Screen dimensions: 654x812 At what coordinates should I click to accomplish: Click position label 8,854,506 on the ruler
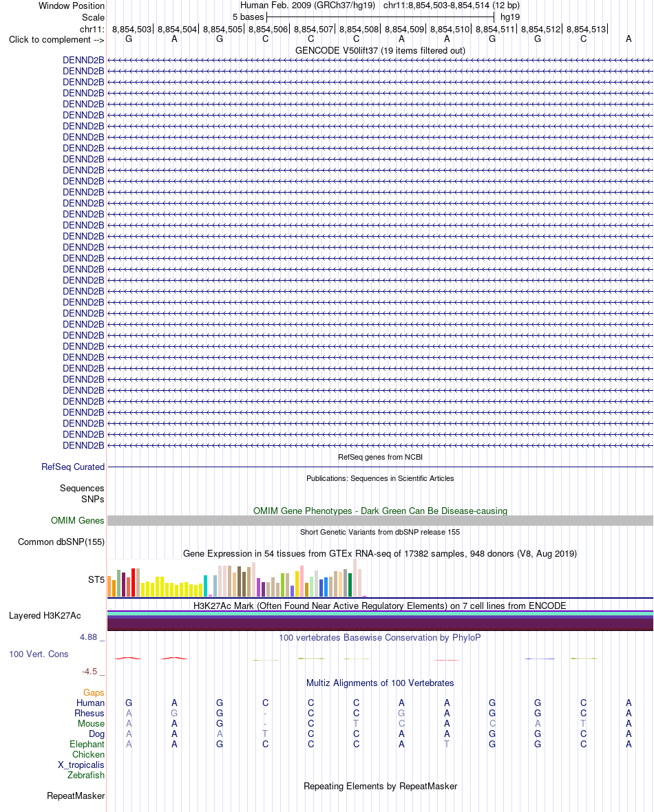pyautogui.click(x=268, y=30)
